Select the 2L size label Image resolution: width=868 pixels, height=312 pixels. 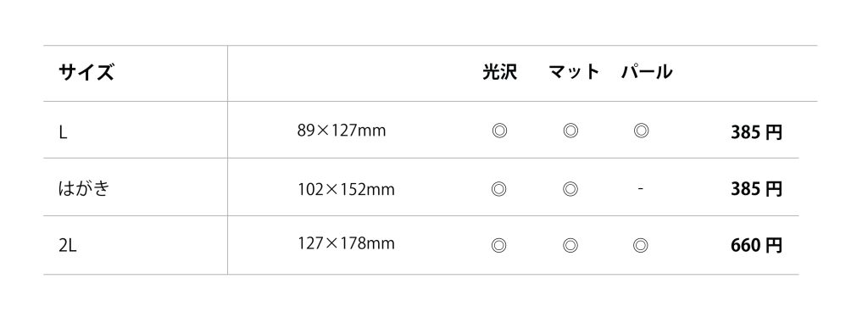click(x=68, y=246)
